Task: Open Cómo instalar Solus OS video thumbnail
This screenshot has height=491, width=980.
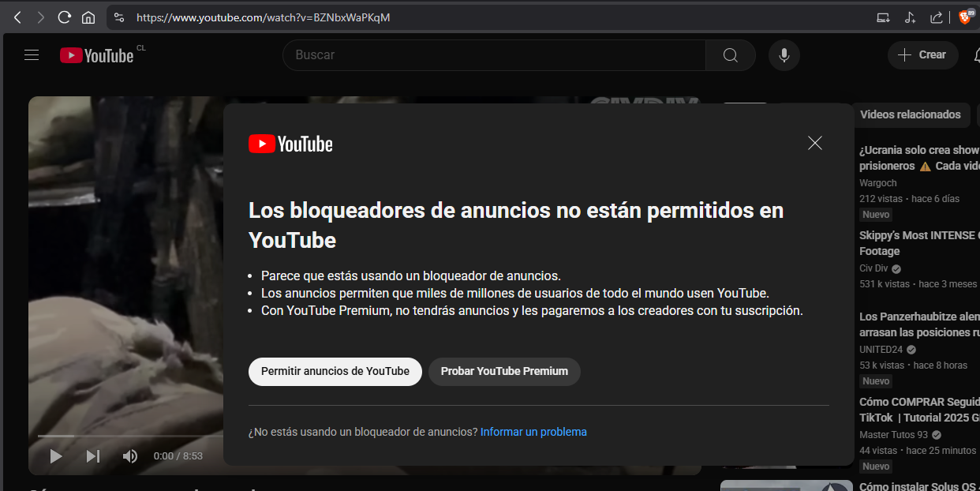Action: click(x=787, y=485)
